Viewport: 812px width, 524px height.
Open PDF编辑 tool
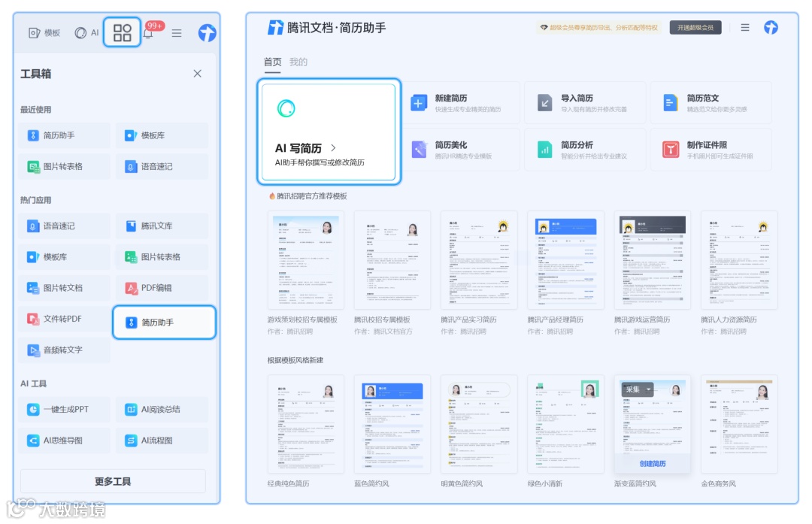click(x=162, y=288)
